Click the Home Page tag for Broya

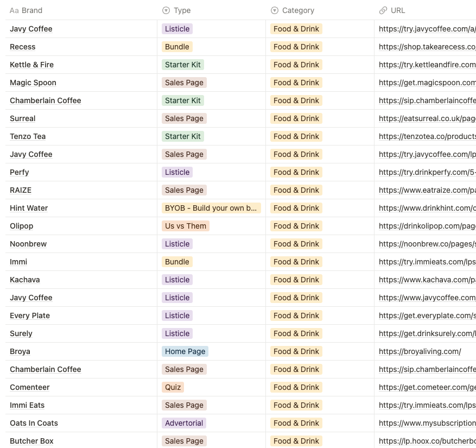tap(185, 351)
